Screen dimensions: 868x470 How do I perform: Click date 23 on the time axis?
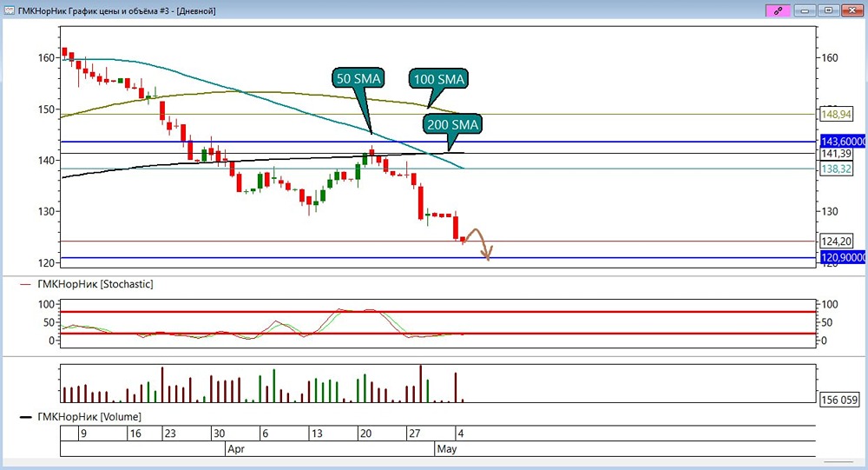170,434
